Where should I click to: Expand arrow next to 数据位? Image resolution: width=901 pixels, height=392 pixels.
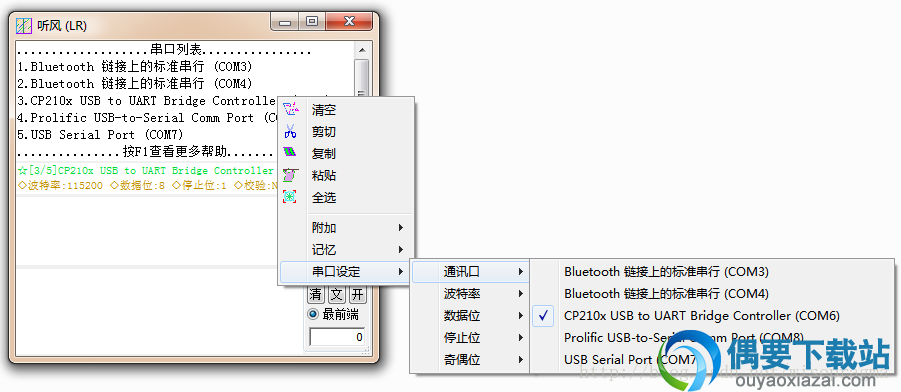pos(521,316)
